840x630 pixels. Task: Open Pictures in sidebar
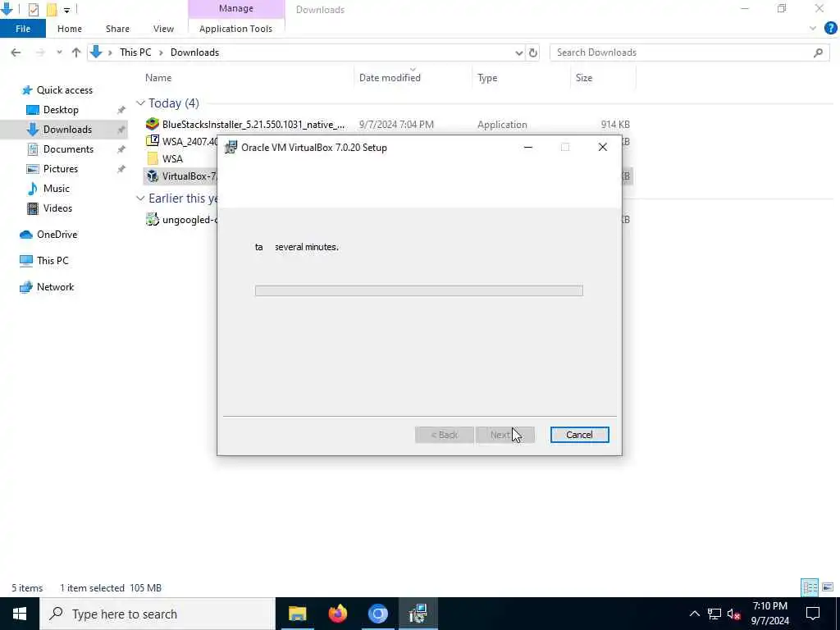pyautogui.click(x=60, y=169)
